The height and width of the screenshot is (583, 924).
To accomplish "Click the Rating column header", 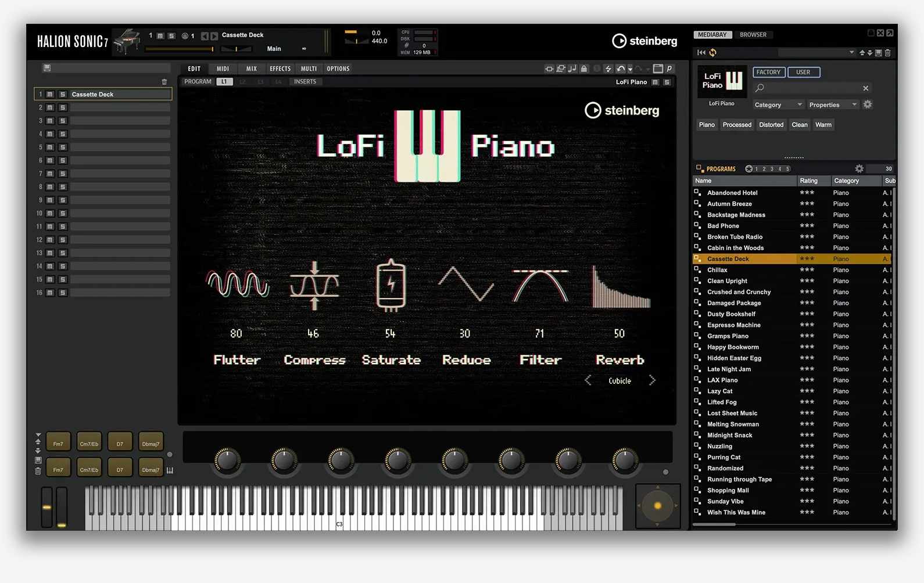I will click(x=813, y=181).
